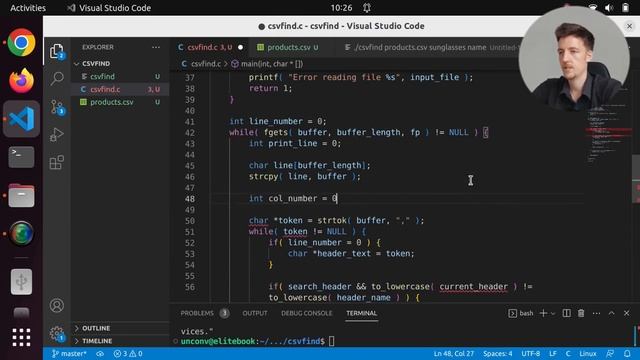Open the Run and Debug view
The height and width of the screenshot is (360, 640).
click(57, 134)
